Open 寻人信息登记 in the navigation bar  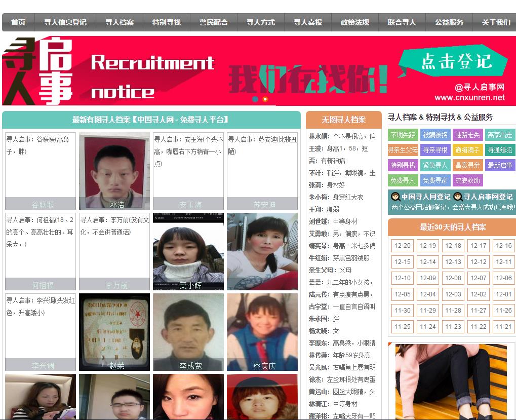click(65, 22)
